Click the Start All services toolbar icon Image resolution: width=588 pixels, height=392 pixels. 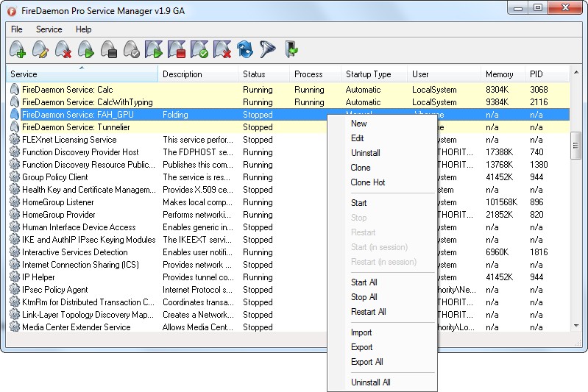pyautogui.click(x=154, y=50)
